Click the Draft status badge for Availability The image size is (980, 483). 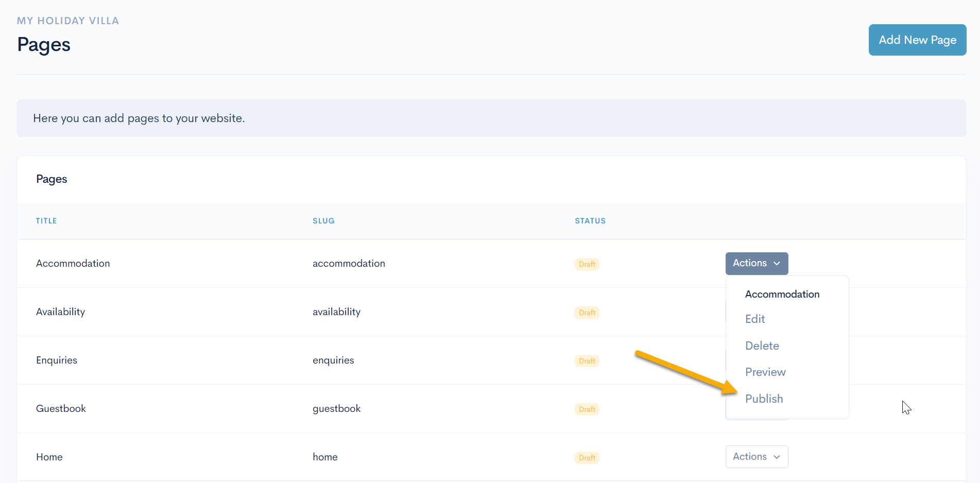coord(587,313)
